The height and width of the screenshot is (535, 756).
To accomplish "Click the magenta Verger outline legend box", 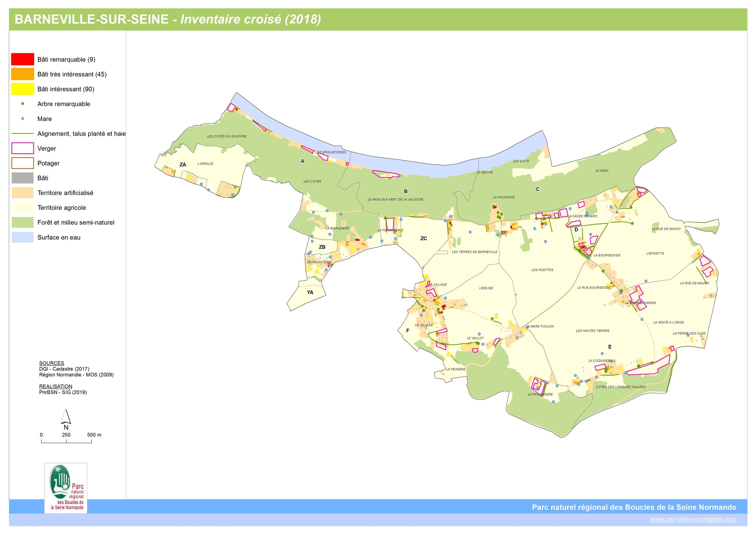I will click(x=23, y=148).
